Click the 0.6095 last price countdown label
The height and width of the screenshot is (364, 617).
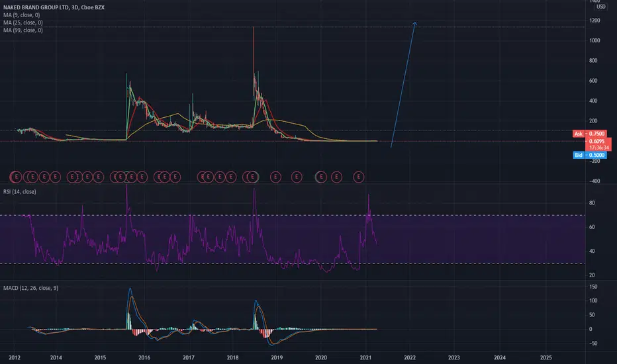pos(598,144)
